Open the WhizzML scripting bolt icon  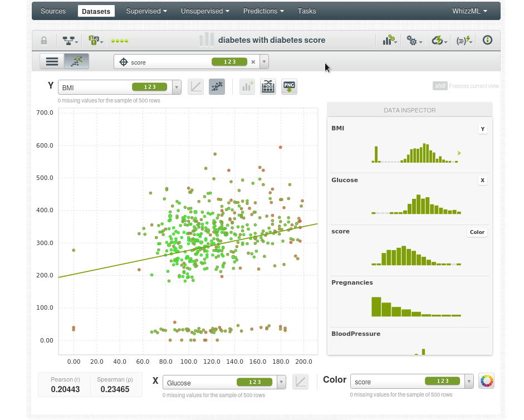pos(463,41)
